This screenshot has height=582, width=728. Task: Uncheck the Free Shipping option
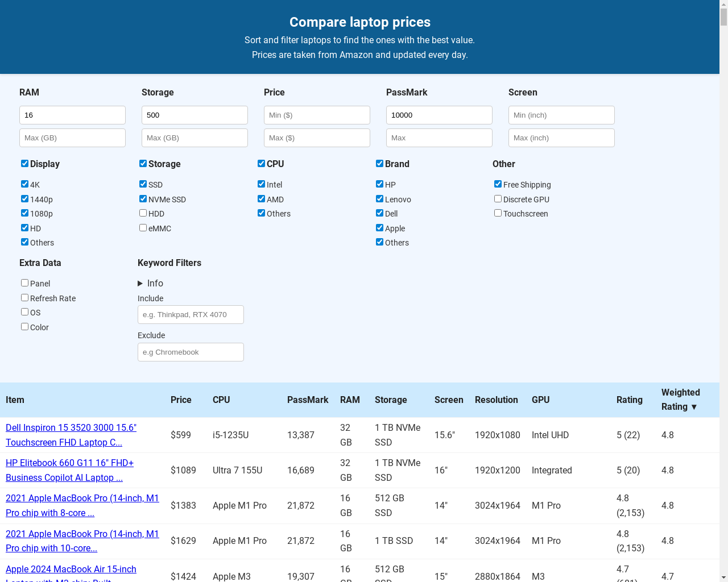pyautogui.click(x=498, y=184)
